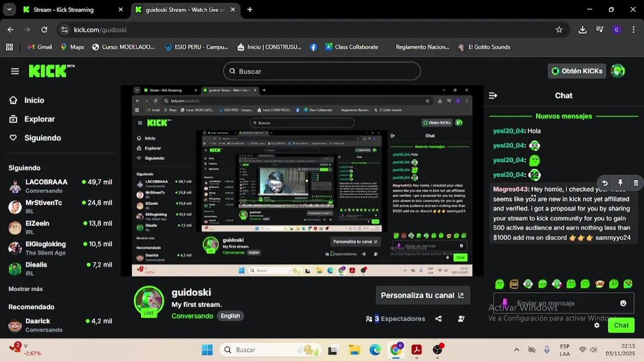This screenshot has width=644, height=361.
Task: Open the emoji picker in the message box
Action: pos(623,303)
